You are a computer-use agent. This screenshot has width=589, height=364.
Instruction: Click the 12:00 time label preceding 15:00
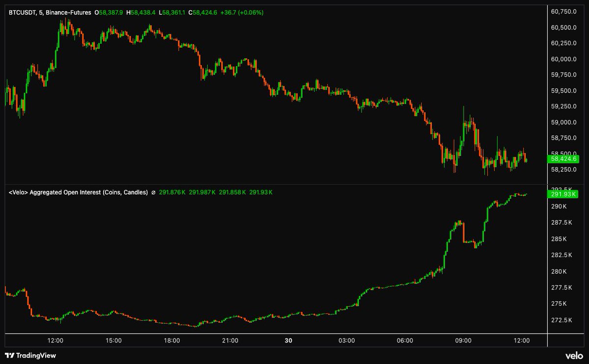tap(55, 340)
